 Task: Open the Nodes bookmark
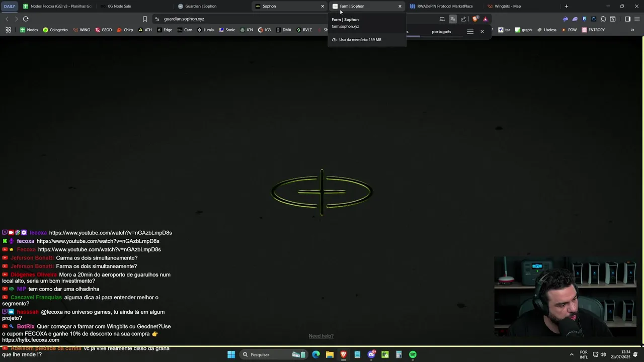[29, 30]
